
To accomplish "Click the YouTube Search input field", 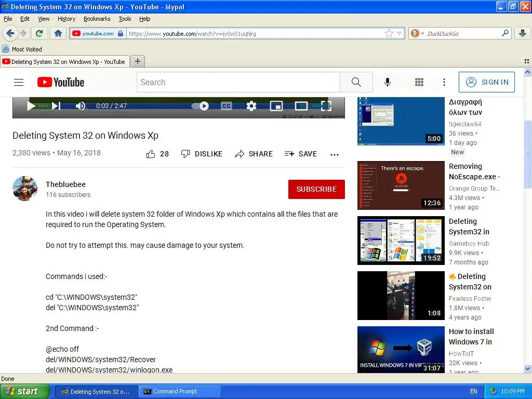I will pos(238,82).
